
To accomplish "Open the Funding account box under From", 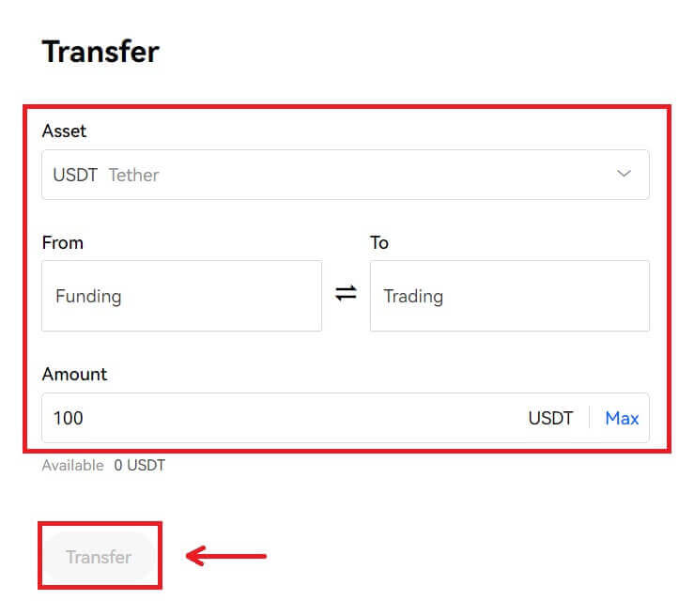I will pyautogui.click(x=181, y=296).
